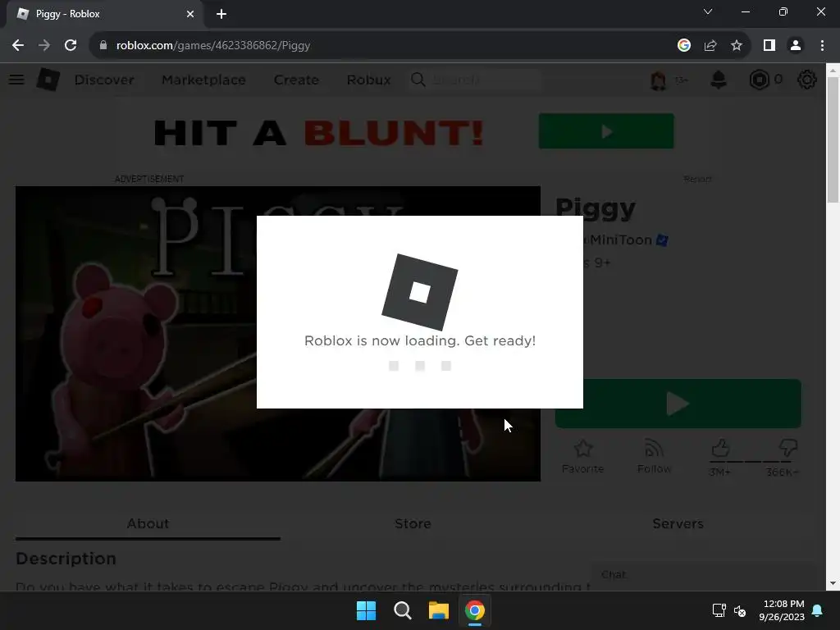Follow the Piggy game
Image resolution: width=840 pixels, height=630 pixels.
pyautogui.click(x=654, y=456)
